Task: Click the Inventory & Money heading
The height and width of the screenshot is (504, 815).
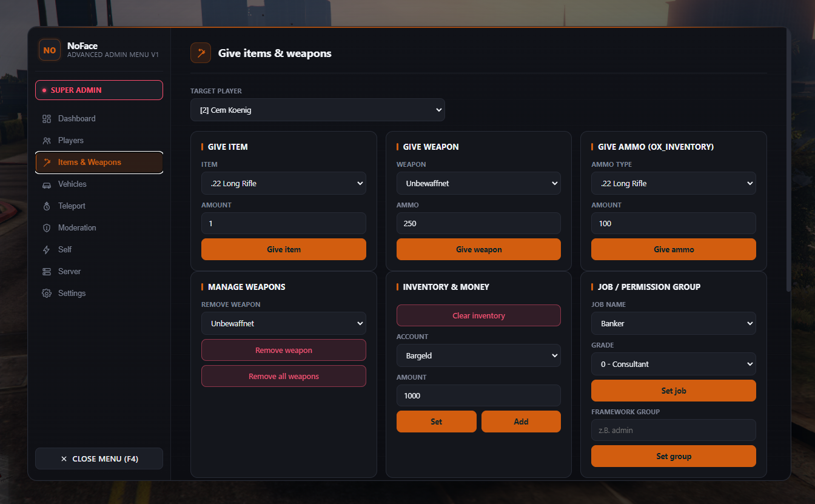Action: pos(446,287)
